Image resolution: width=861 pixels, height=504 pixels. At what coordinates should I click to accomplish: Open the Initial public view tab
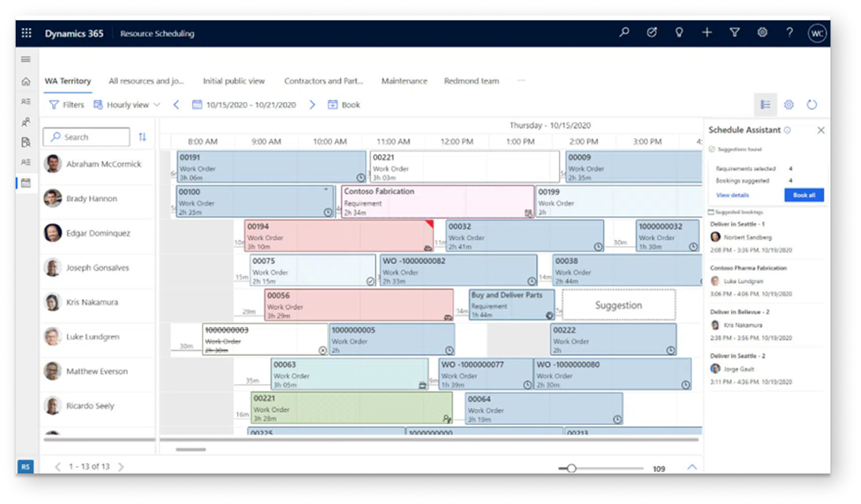pyautogui.click(x=234, y=80)
